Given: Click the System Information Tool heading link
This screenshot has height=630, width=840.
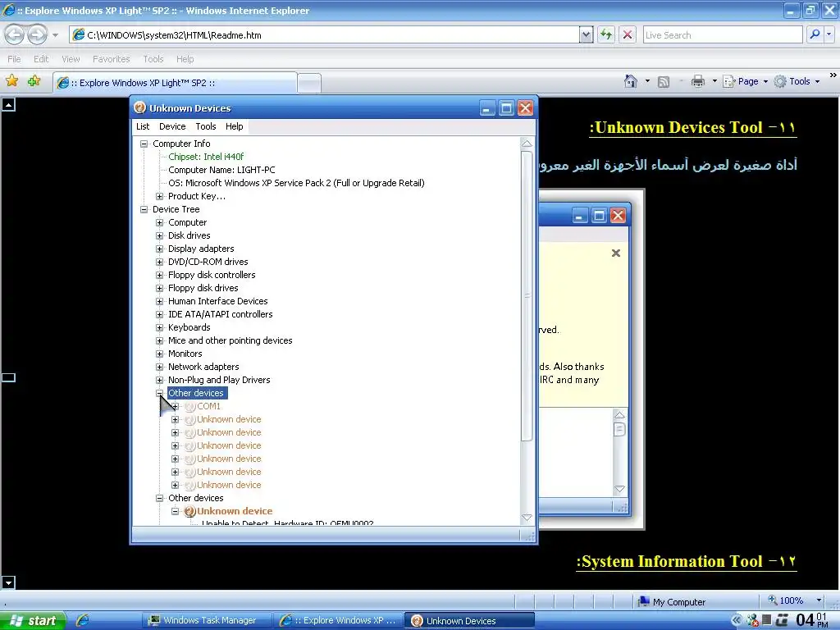Looking at the screenshot, I should pyautogui.click(x=687, y=561).
